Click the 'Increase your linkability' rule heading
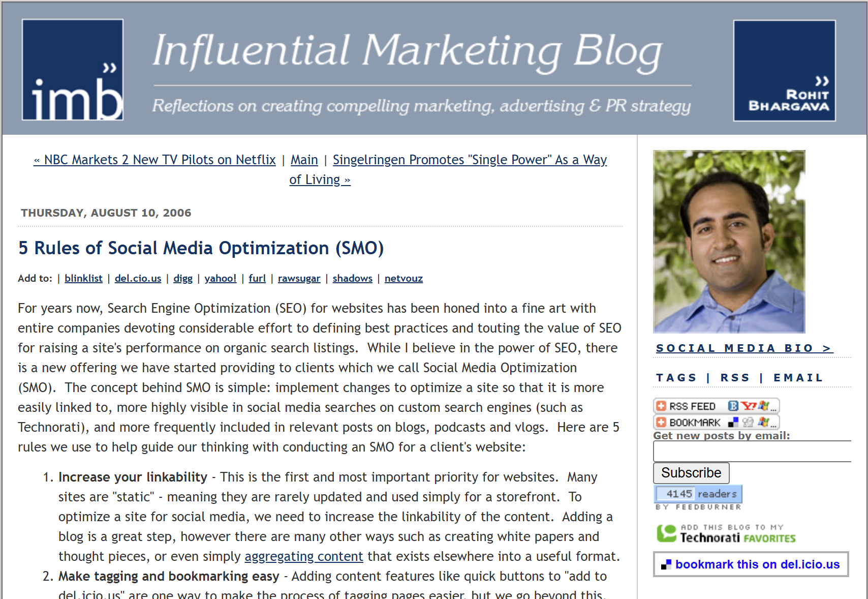 click(x=133, y=477)
